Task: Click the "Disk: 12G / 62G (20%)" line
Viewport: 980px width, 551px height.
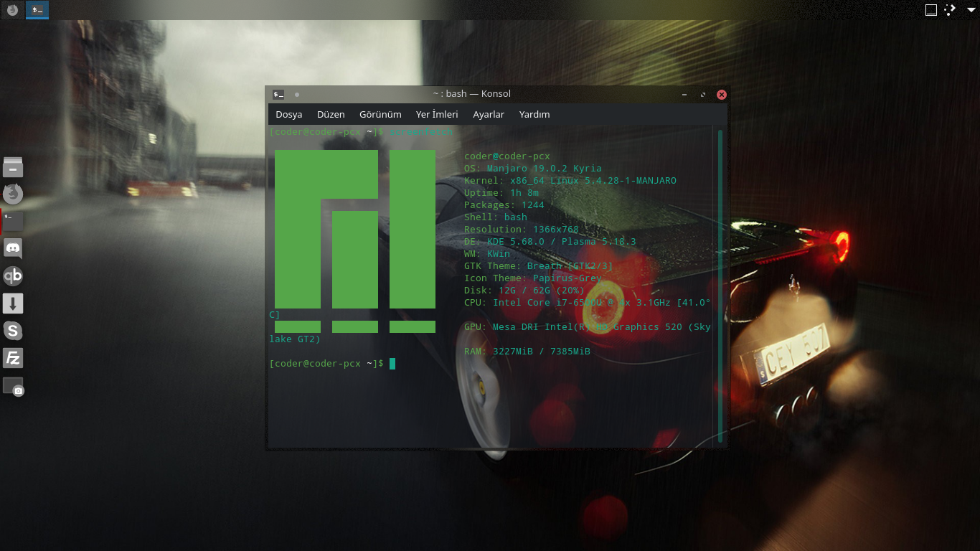Action: click(524, 291)
